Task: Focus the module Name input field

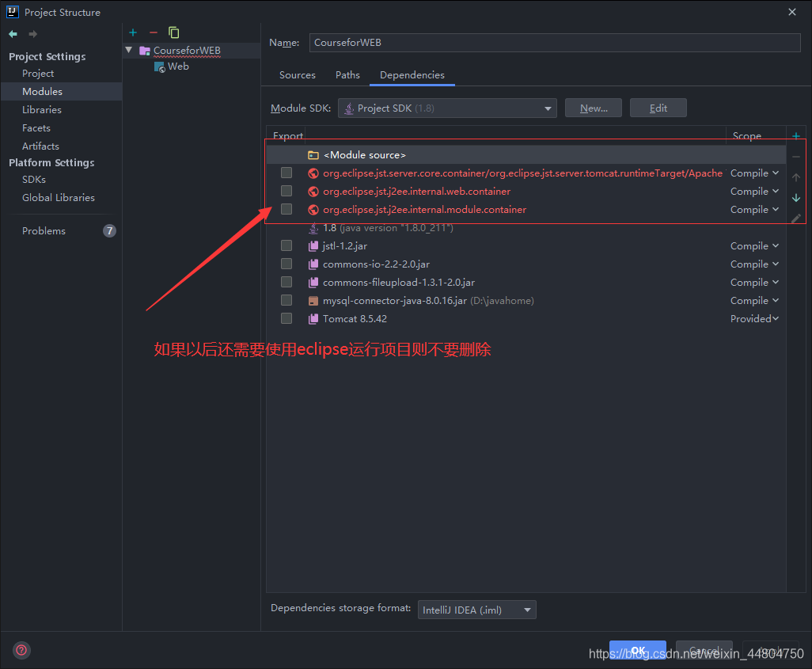Action: 555,43
